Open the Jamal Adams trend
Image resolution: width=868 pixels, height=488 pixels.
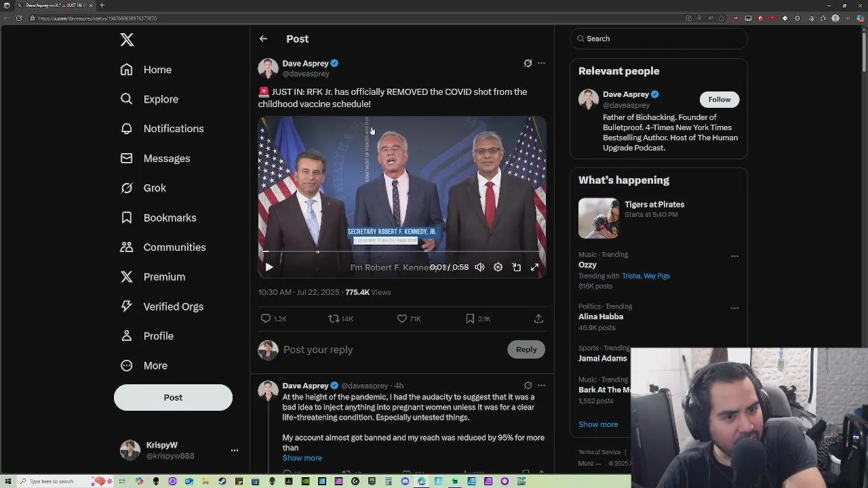click(603, 359)
